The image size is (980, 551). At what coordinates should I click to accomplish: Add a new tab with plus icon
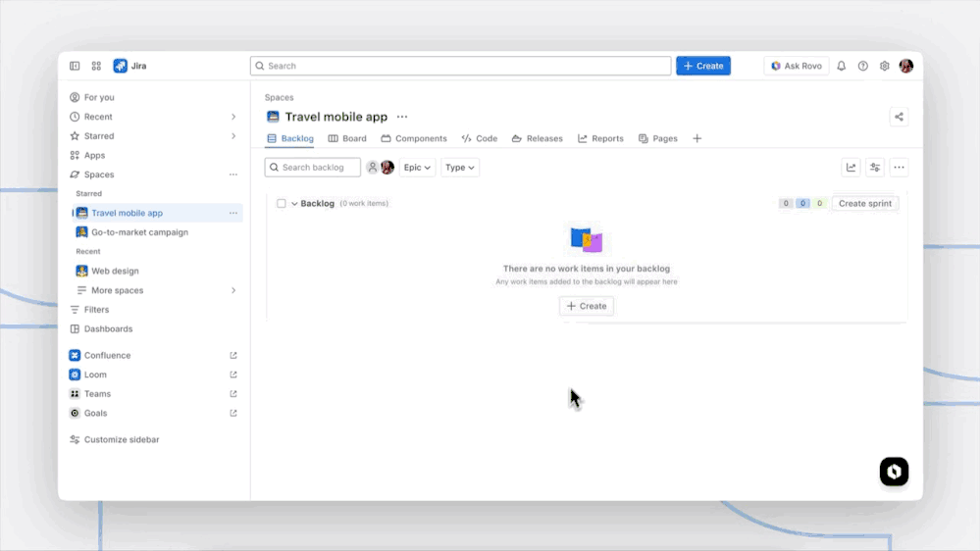point(696,138)
